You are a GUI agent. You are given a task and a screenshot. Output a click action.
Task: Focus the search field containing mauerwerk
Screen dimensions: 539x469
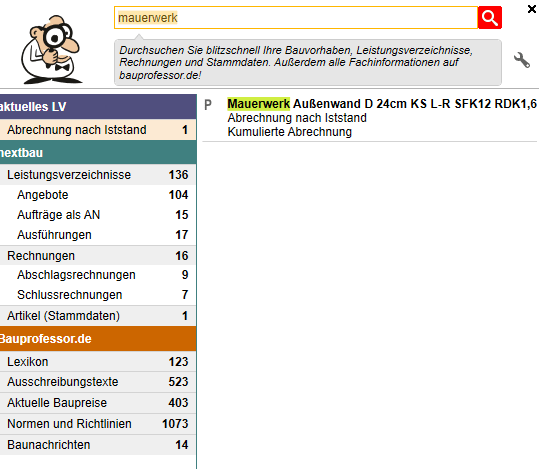click(296, 18)
